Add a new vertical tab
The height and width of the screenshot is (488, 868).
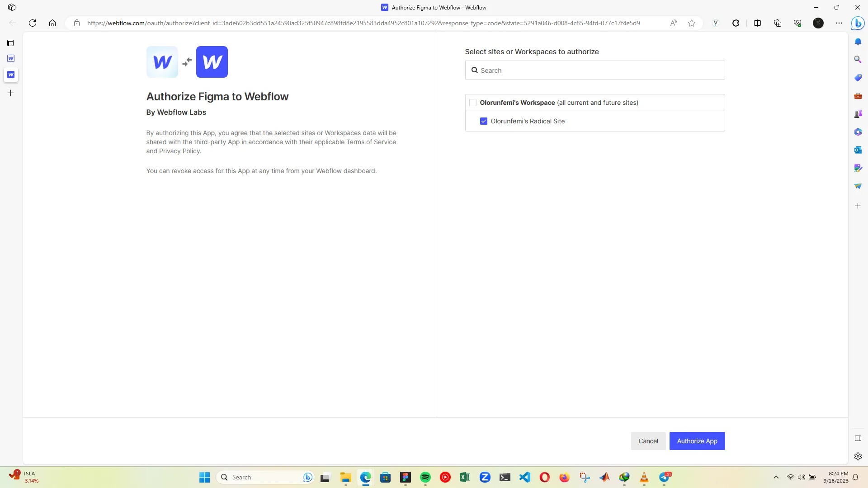[x=10, y=93]
